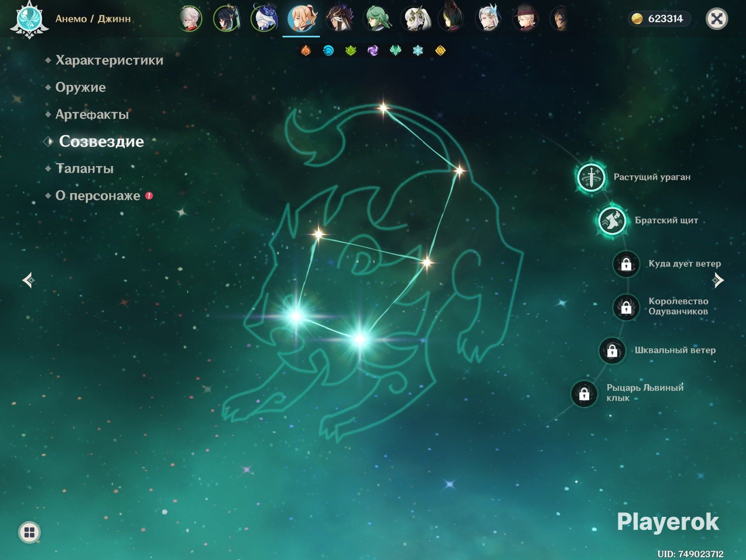Open the О персонаже tab
The height and width of the screenshot is (560, 746).
(98, 195)
